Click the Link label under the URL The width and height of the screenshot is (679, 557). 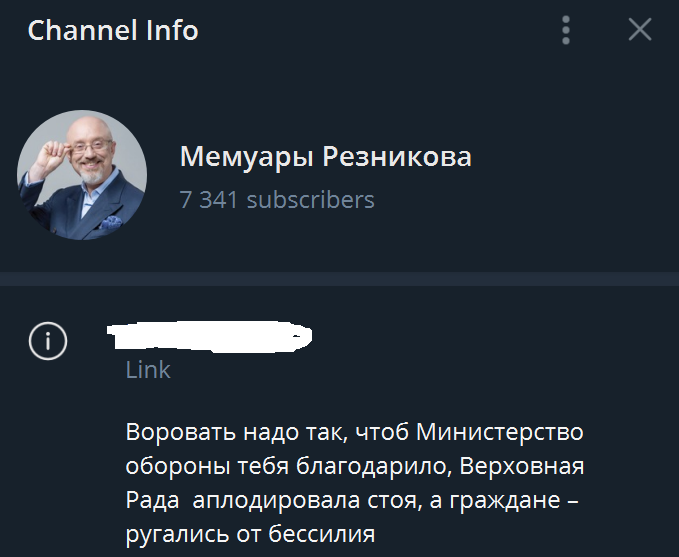148,370
